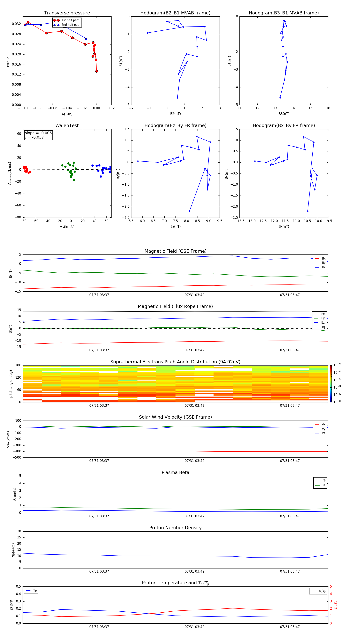Click the 'Plasma Beta' plot title
351x644 pixels.
[175, 472]
